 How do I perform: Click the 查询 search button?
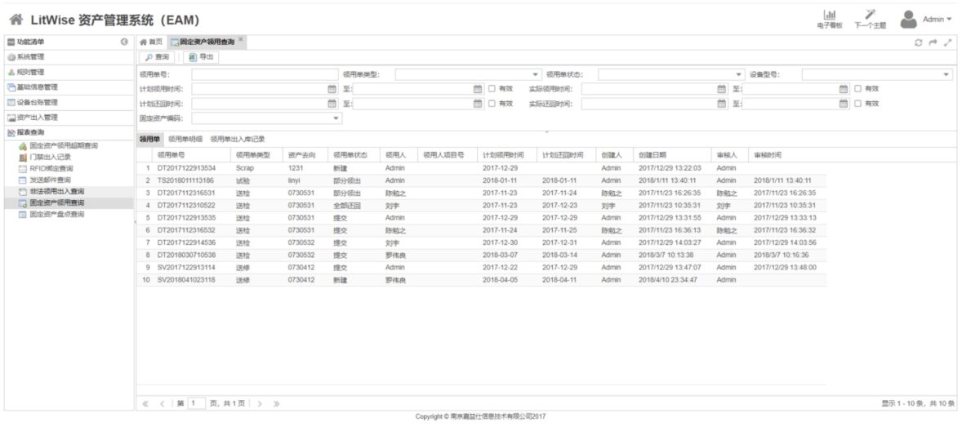coord(158,57)
